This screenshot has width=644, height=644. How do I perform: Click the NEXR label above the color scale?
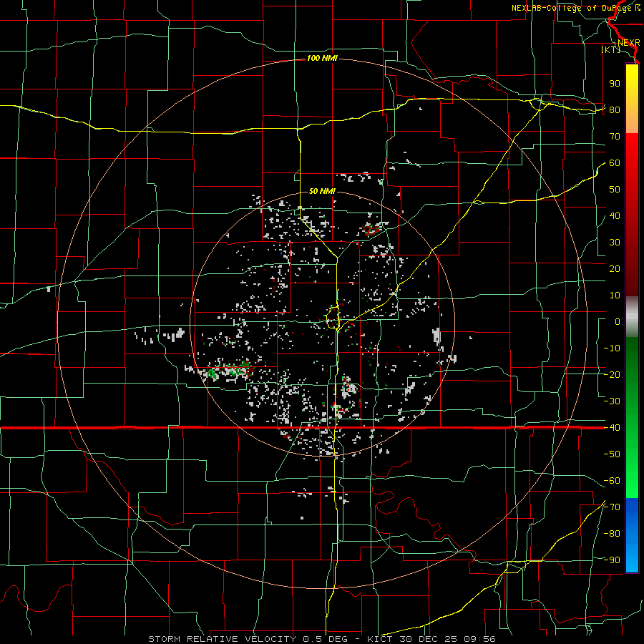click(628, 43)
